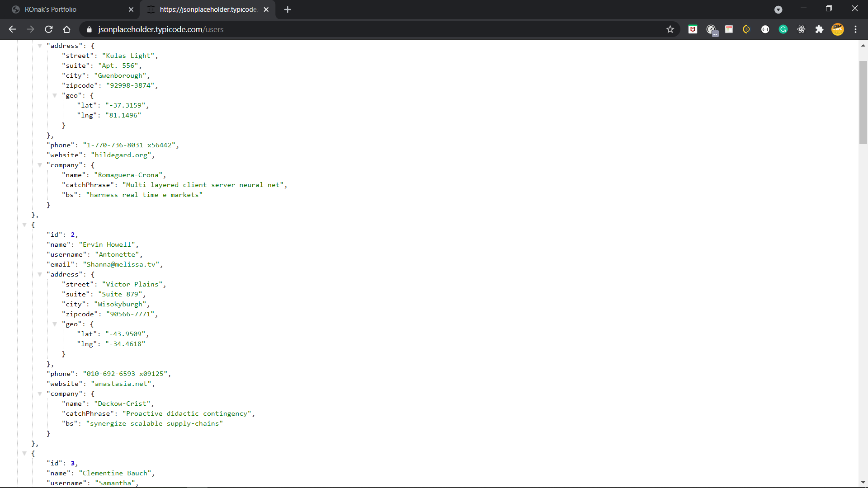Collapse the geo with lat -43.9509
The image size is (868, 488).
[x=55, y=324]
